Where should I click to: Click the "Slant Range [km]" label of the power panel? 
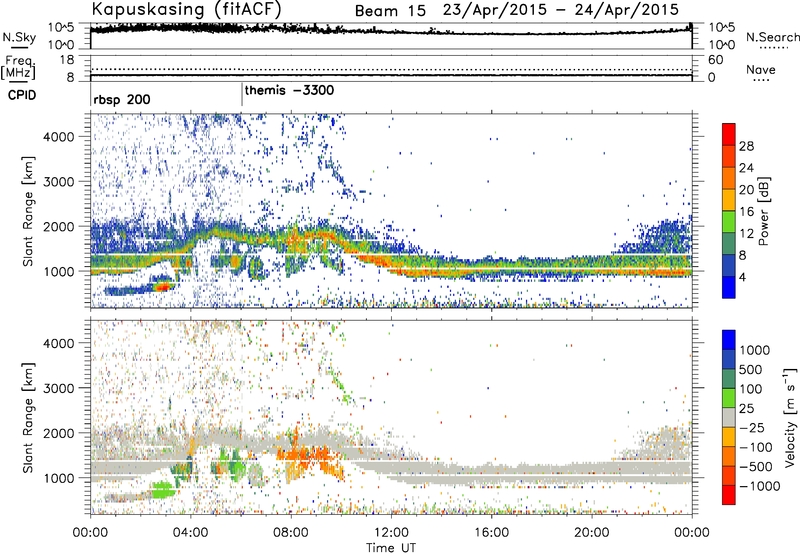click(29, 211)
